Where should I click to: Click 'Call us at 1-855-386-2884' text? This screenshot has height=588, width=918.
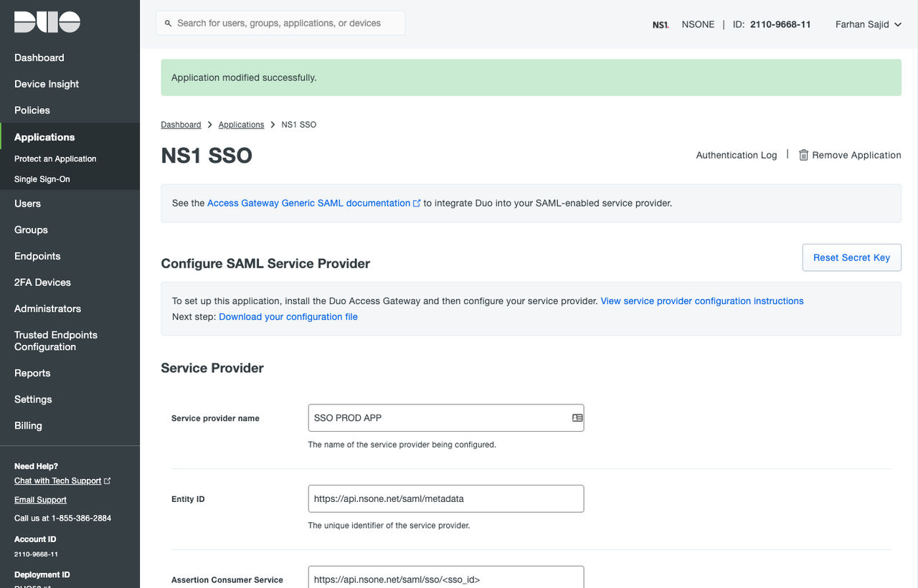62,518
